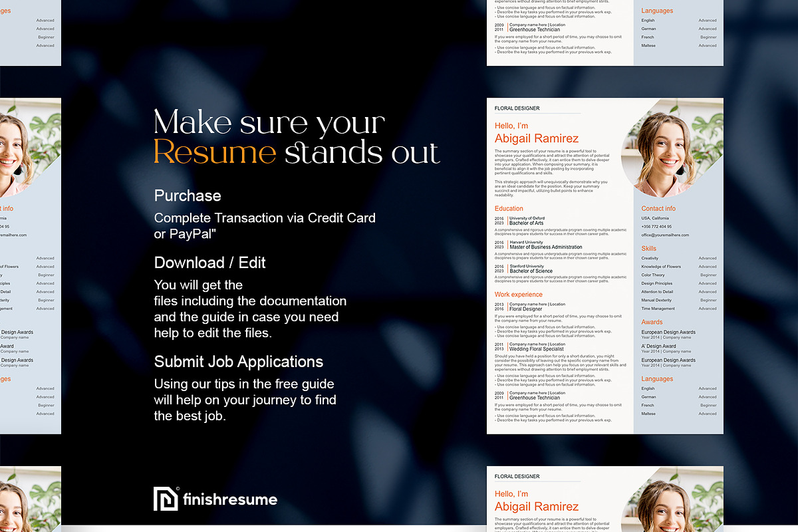Screen dimensions: 798x532
Task: Click Greenhouse Technician in the top resume
Action: click(535, 30)
